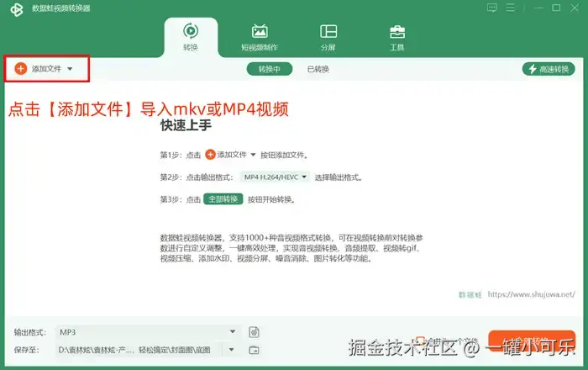Open output format settings icon beside MP3
Image resolution: width=588 pixels, height=370 pixels.
pyautogui.click(x=254, y=332)
